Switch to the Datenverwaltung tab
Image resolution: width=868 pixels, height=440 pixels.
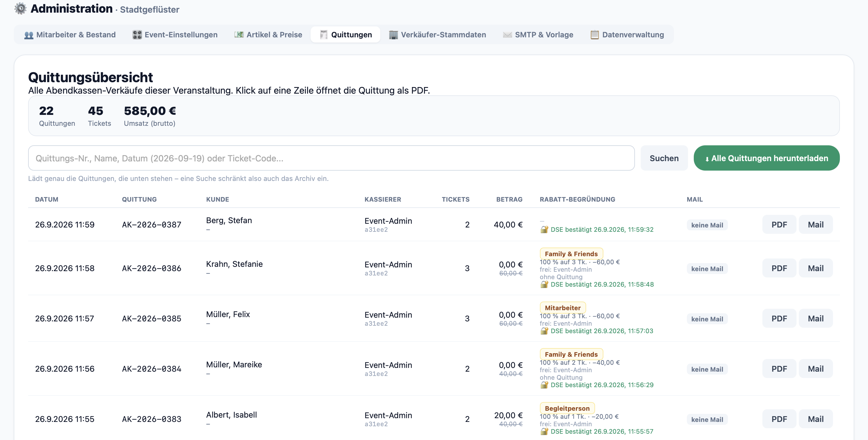click(627, 35)
